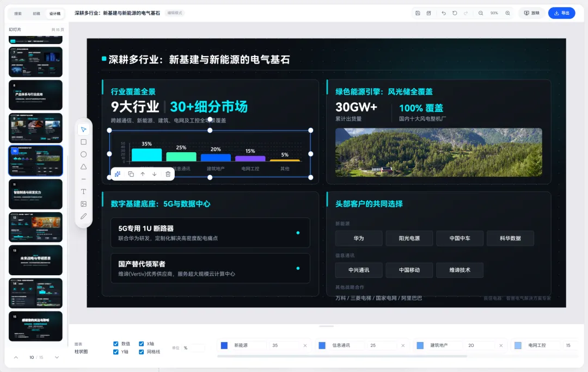The height and width of the screenshot is (372, 588).
Task: Duplicate the selected chart via copy icon
Action: pos(131,174)
